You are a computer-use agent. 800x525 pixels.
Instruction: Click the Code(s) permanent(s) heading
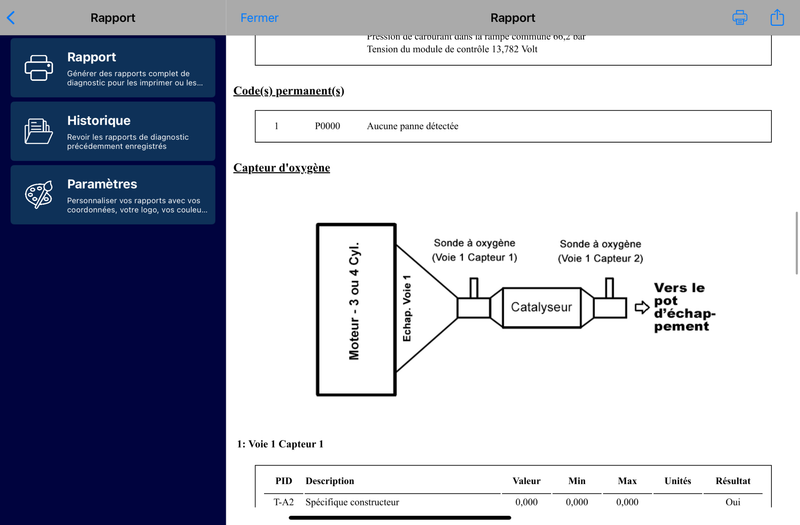(288, 91)
